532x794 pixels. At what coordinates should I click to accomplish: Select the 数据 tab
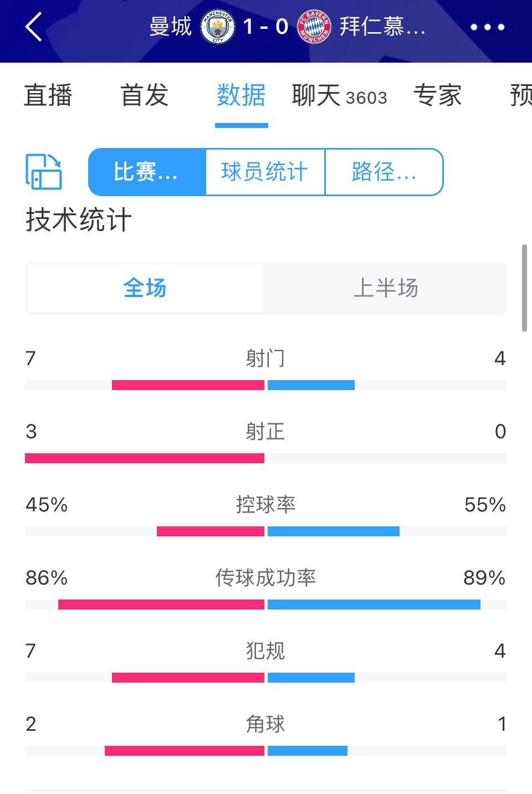pyautogui.click(x=241, y=95)
